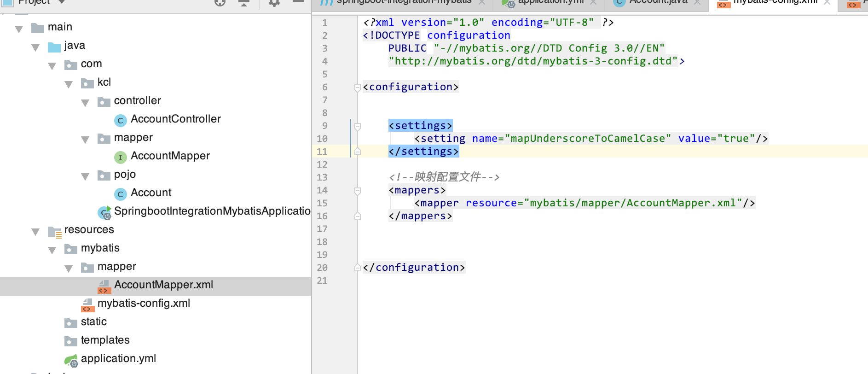This screenshot has height=374, width=868.
Task: Collapse the pojo package node
Action: pyautogui.click(x=85, y=176)
